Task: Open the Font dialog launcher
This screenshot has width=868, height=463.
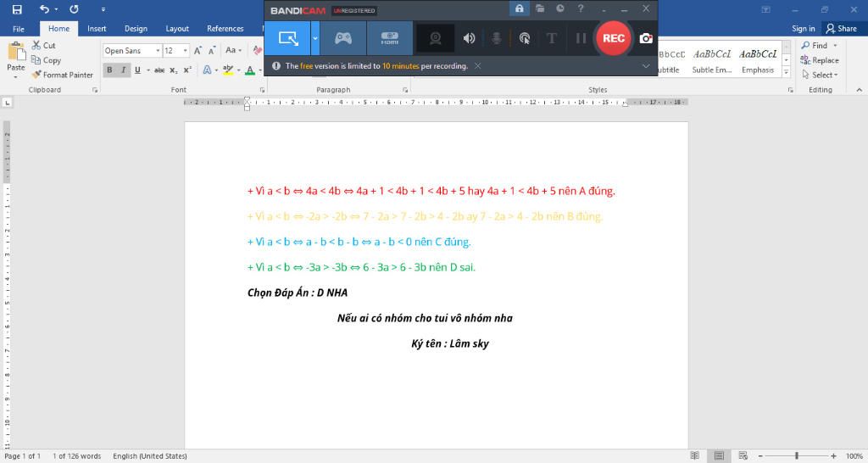Action: [263, 90]
